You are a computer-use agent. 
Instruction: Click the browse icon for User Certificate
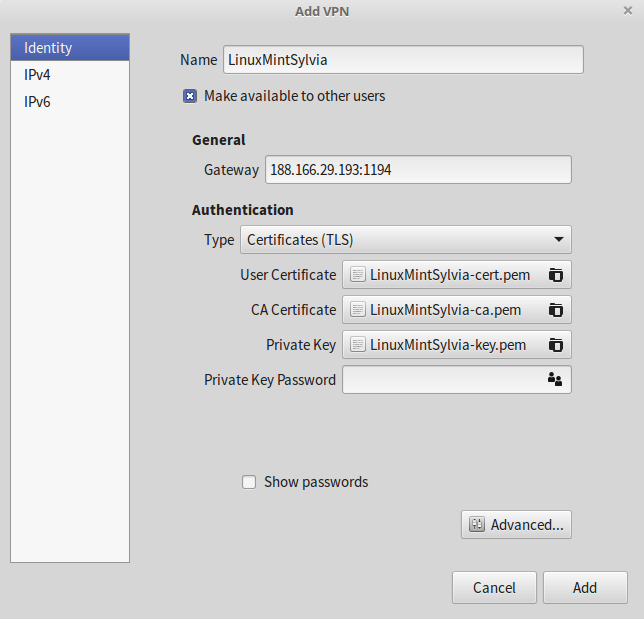556,274
